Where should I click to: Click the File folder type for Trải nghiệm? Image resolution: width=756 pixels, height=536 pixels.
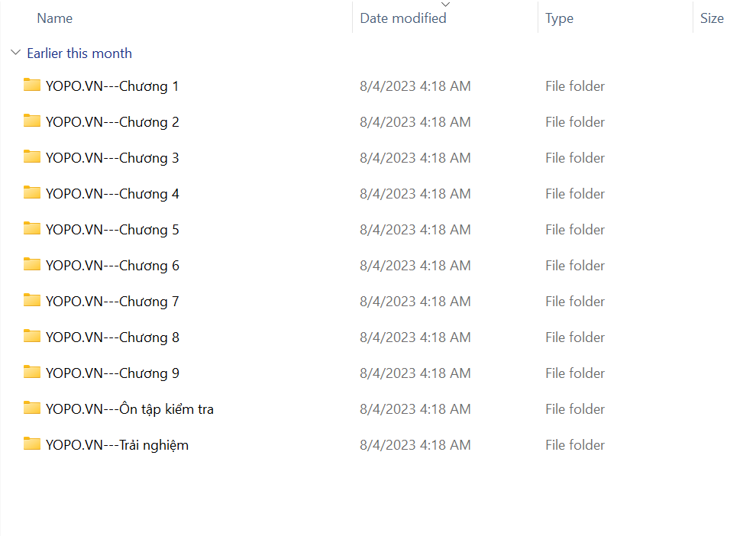point(574,445)
